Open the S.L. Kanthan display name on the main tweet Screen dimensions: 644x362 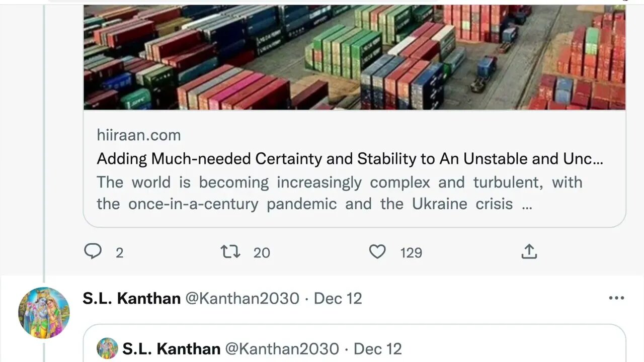point(131,298)
